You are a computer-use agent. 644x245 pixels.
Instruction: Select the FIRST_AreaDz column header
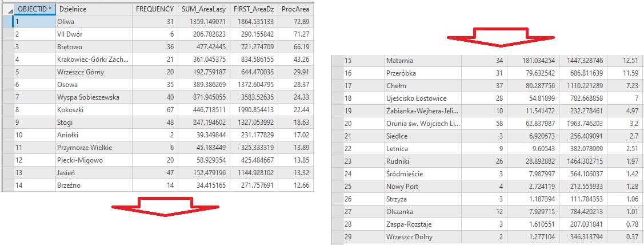[254, 9]
